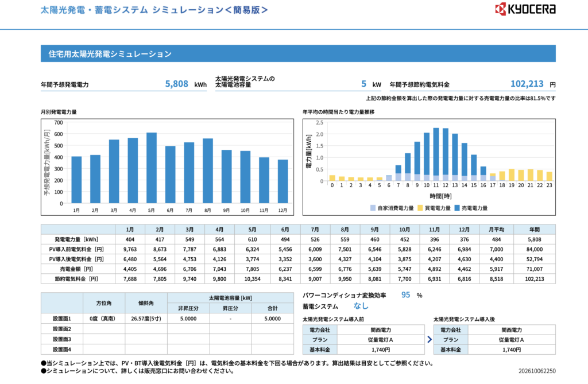Click the note mentioning the 81.5% ratio

[x=461, y=98]
